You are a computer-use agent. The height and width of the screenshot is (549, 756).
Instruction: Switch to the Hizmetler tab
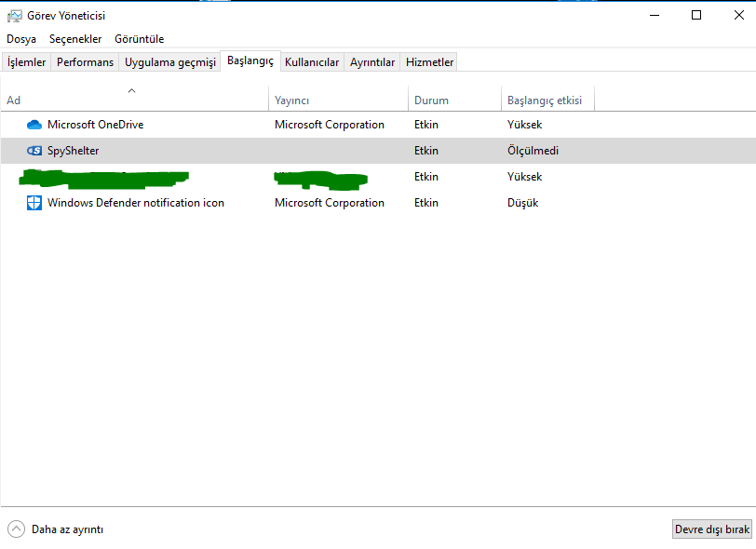[429, 62]
